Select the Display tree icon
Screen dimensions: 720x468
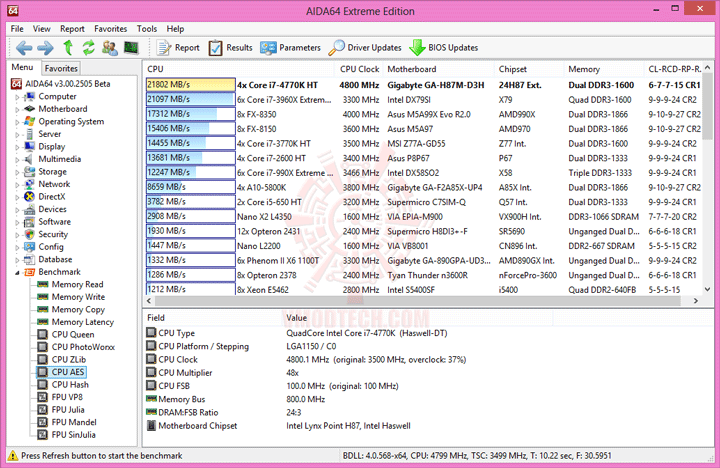(x=29, y=147)
